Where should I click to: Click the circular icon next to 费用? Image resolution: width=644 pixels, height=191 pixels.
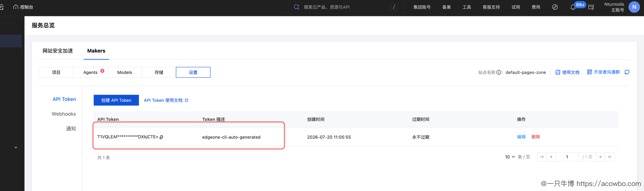tap(555, 7)
